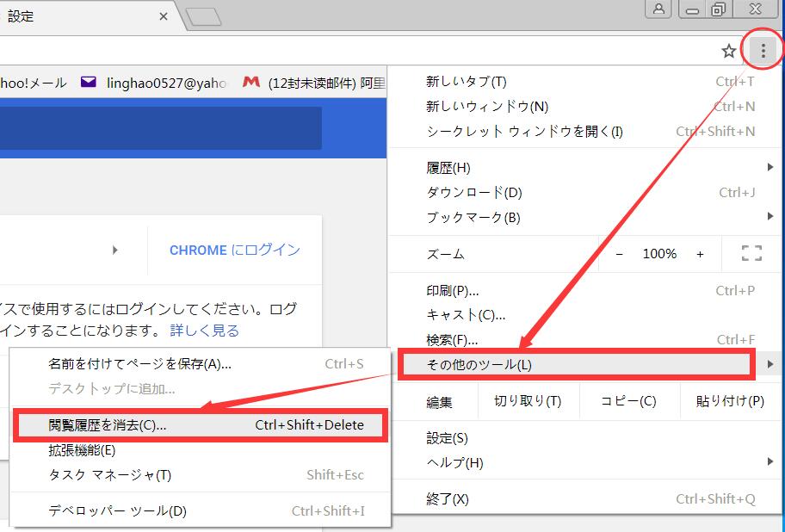Click the CHROME にログイン button
Screen dimensions: 785x532
coord(235,251)
